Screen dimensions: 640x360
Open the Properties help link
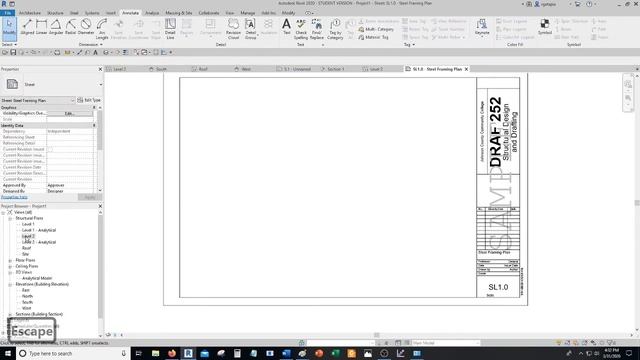tap(14, 197)
